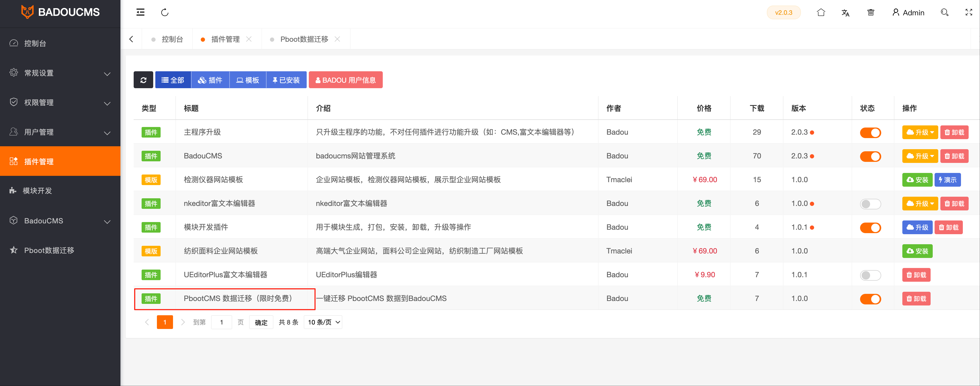Collapse the sidebar menu icon

click(x=140, y=12)
